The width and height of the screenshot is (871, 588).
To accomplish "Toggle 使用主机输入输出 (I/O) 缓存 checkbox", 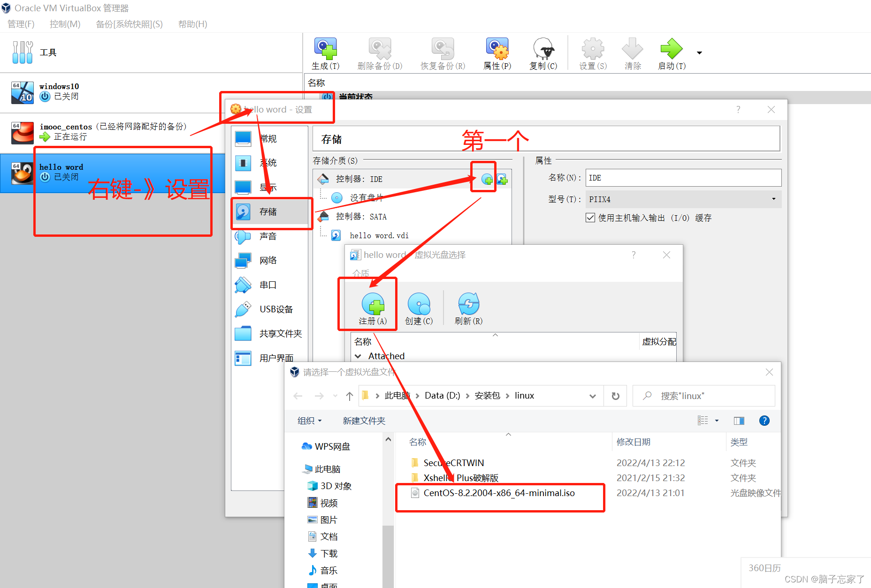I will pos(590,218).
